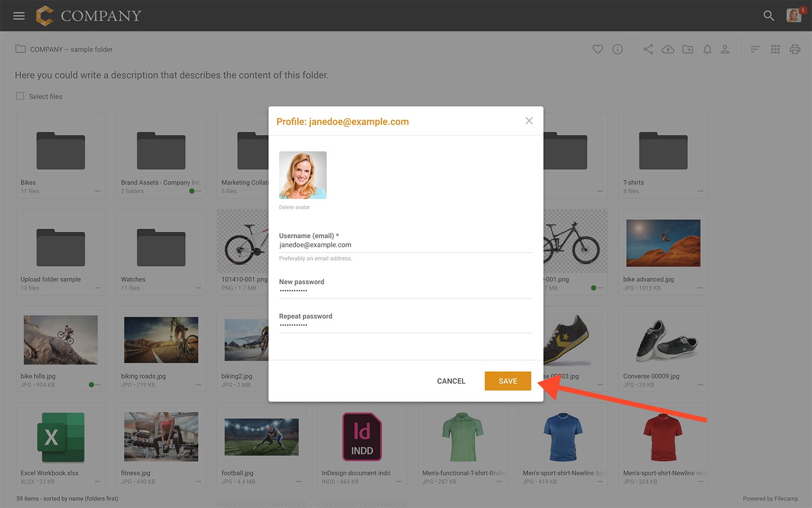
Task: Open the blue Men's-sport-shirt-Newline thumbnail
Action: tap(563, 437)
